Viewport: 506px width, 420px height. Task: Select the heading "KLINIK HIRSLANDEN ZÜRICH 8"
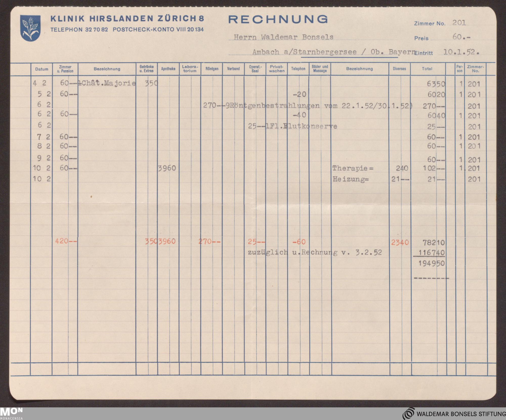(x=127, y=19)
